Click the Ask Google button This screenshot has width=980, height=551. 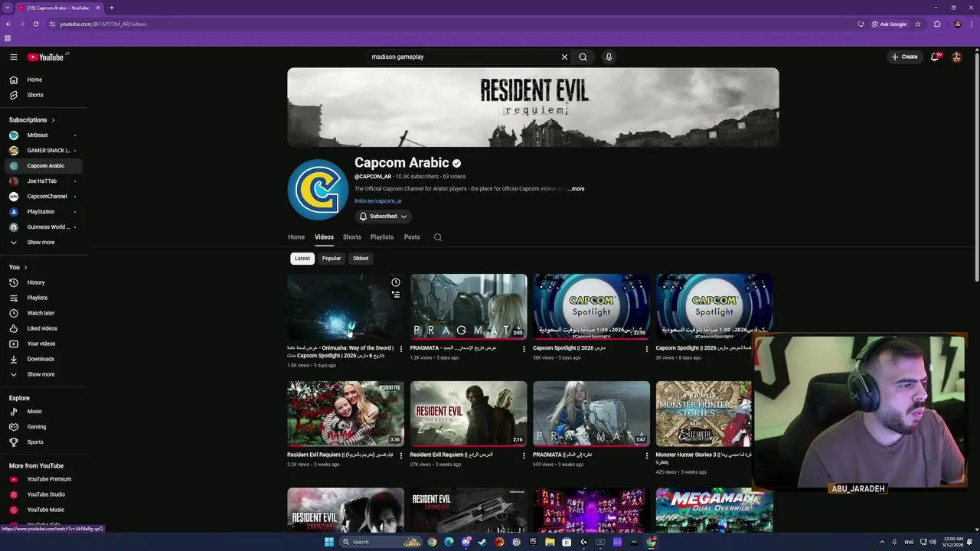890,24
